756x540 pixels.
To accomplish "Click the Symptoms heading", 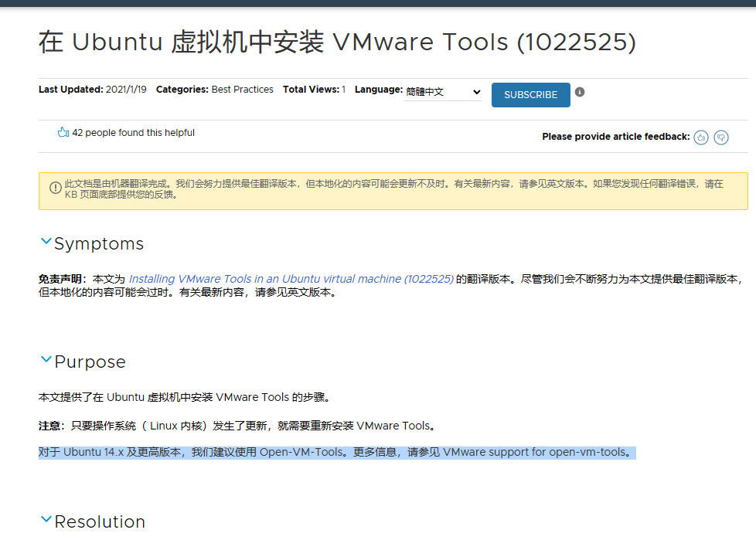I will [99, 244].
